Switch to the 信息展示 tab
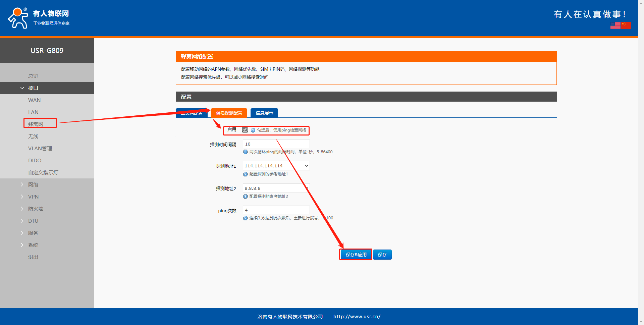This screenshot has height=325, width=644. (x=264, y=113)
